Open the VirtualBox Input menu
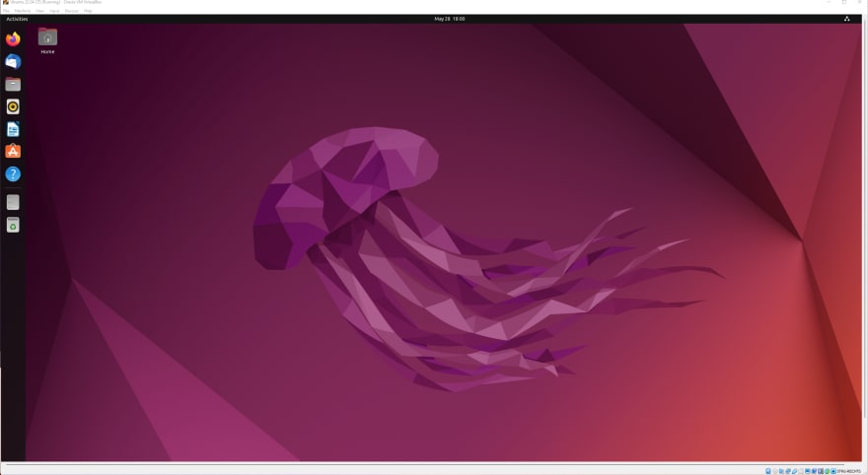Viewport: 868px width, 475px height. (54, 11)
